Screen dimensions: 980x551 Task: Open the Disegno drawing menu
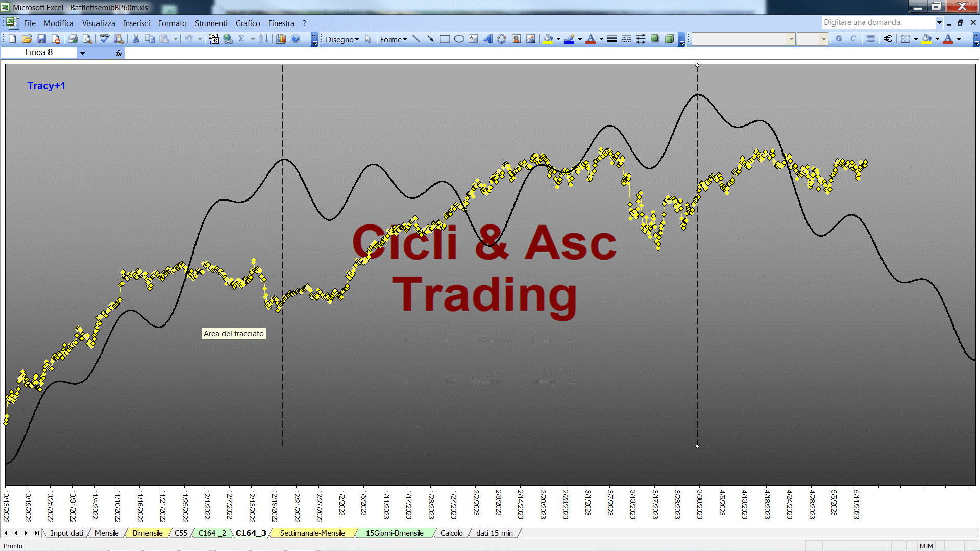(x=342, y=39)
